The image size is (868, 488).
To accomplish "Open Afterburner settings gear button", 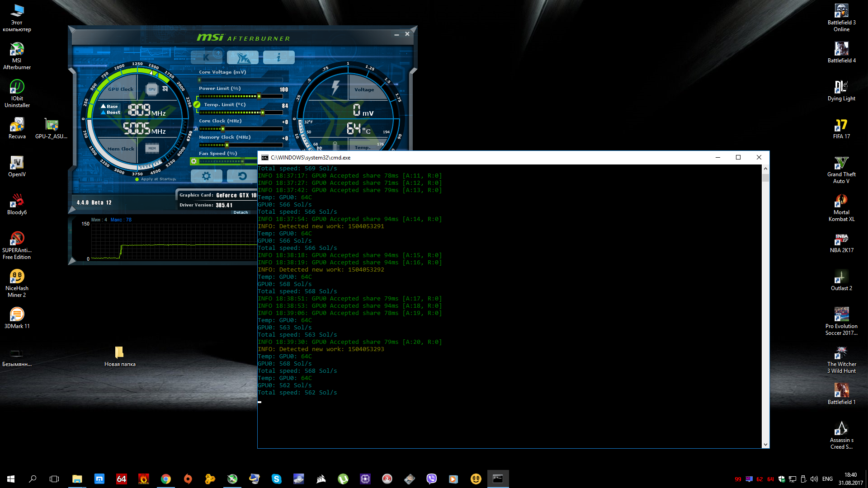I will pyautogui.click(x=206, y=176).
